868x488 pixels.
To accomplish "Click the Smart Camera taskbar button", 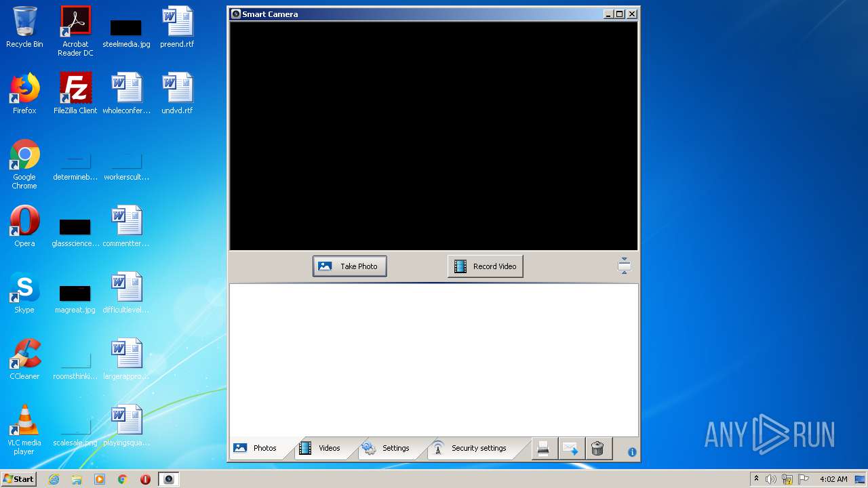I will point(169,479).
